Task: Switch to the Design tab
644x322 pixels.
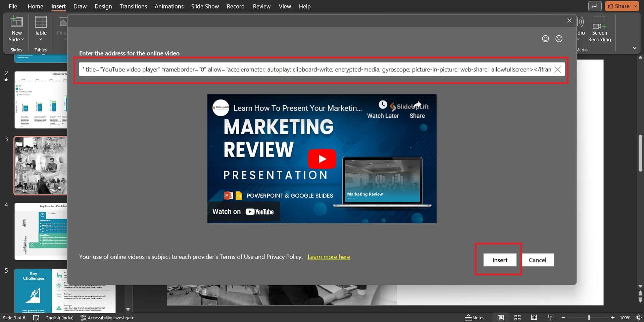Action: pyautogui.click(x=103, y=6)
